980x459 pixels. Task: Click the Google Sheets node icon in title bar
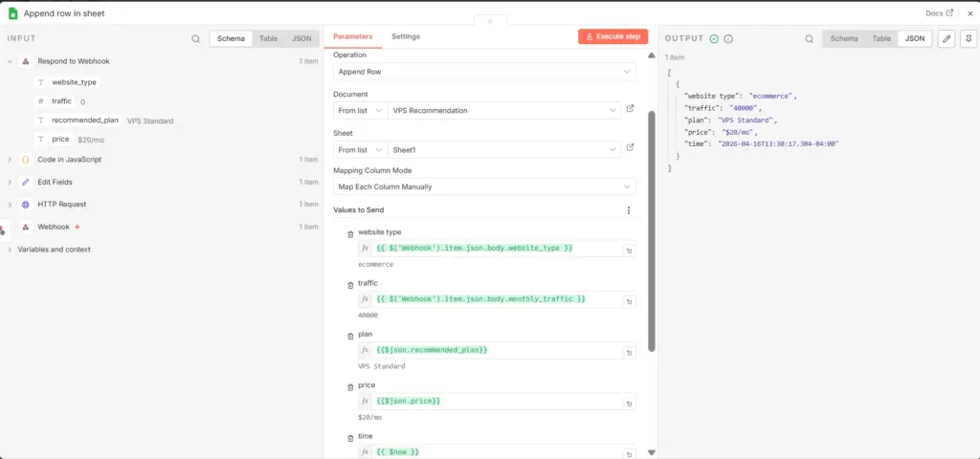[12, 13]
